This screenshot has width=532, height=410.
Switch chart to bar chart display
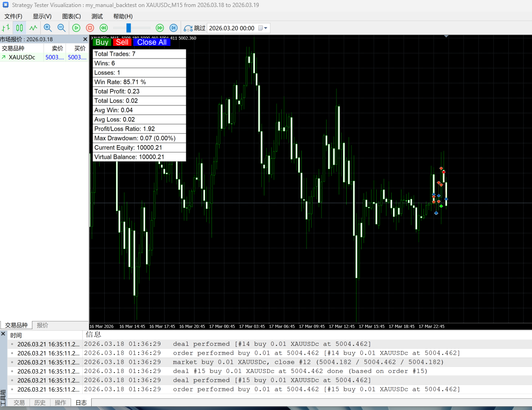[x=6, y=28]
